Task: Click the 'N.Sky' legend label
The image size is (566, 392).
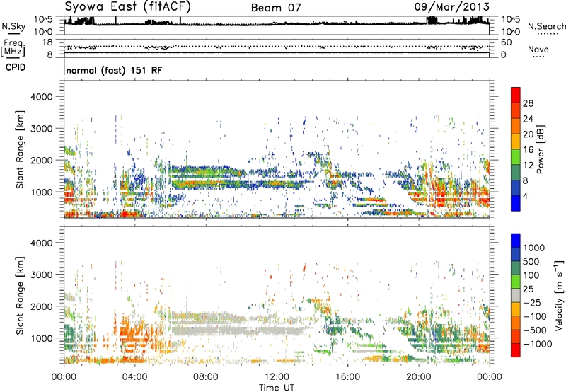Action: [13, 26]
